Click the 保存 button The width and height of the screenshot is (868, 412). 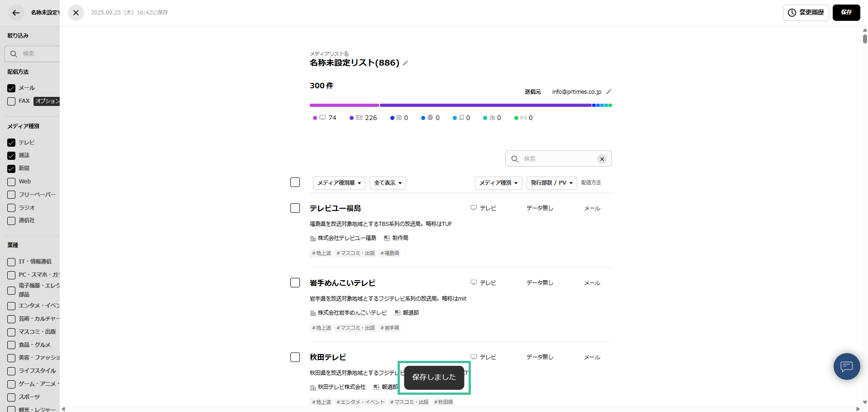tap(846, 13)
